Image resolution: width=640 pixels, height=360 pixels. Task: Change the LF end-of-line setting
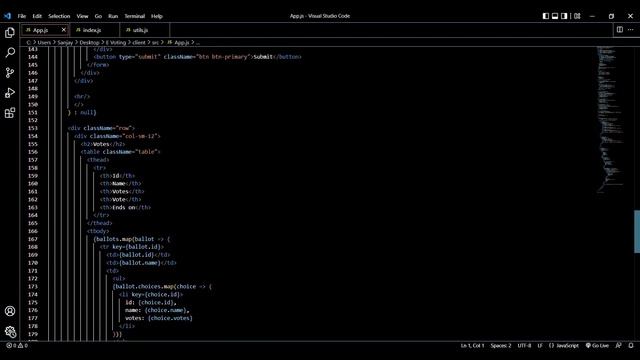[540, 345]
